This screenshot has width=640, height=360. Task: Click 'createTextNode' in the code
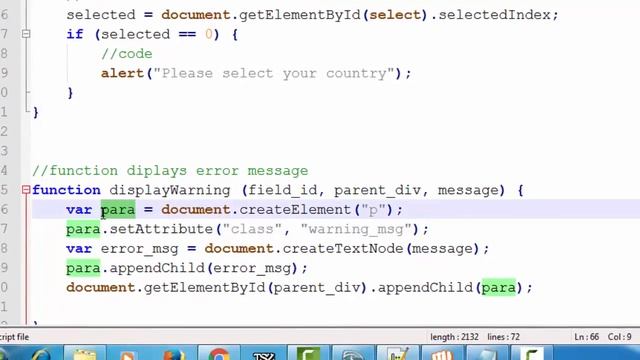click(x=343, y=249)
